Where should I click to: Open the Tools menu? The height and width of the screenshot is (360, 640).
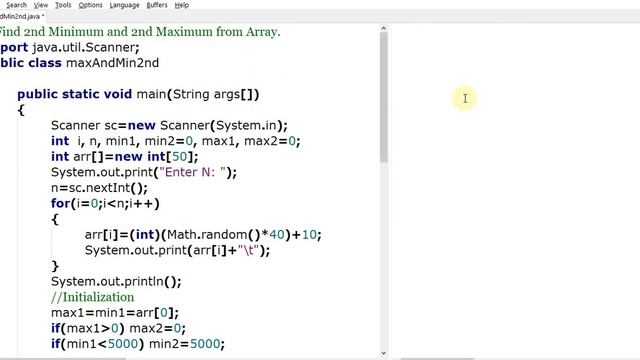(63, 5)
